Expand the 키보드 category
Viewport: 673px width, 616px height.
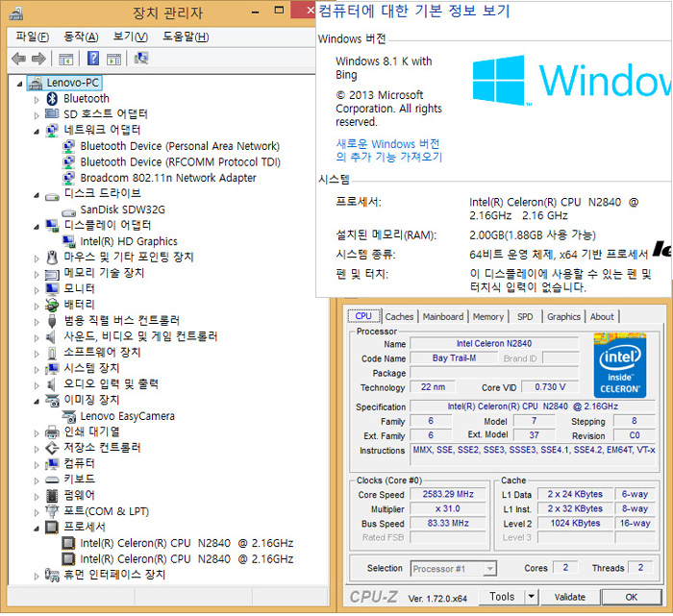(x=37, y=480)
